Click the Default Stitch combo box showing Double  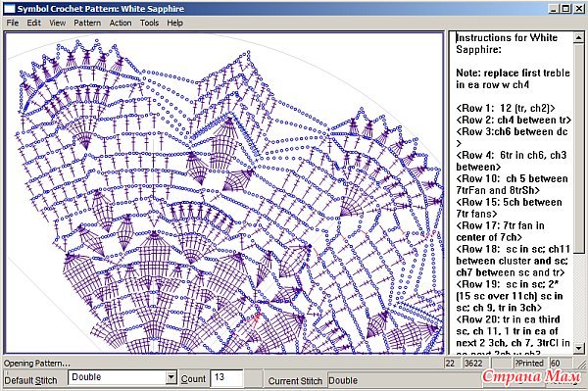coord(122,377)
